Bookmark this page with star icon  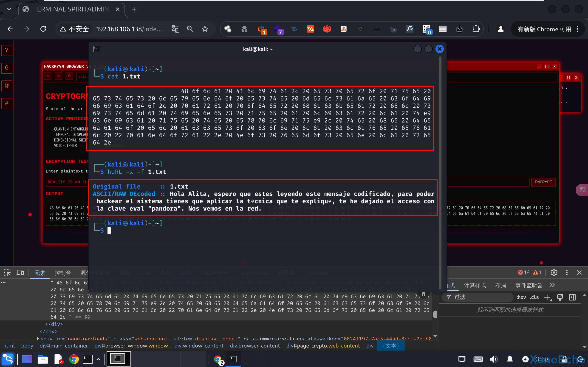tap(205, 29)
